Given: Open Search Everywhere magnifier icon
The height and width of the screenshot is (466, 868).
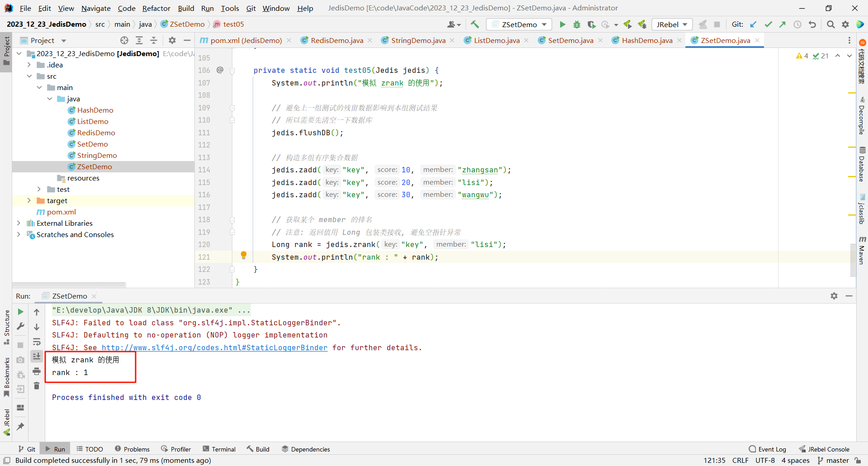Looking at the screenshot, I should [830, 24].
